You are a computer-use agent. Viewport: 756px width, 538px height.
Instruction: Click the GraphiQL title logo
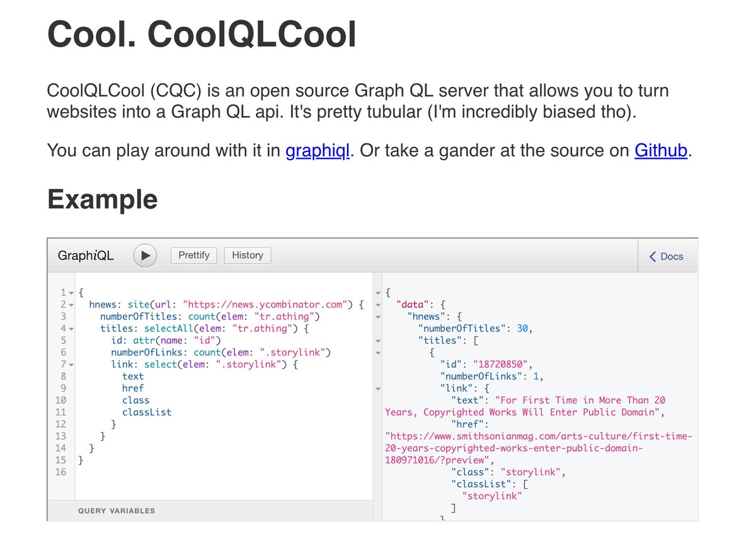tap(86, 256)
